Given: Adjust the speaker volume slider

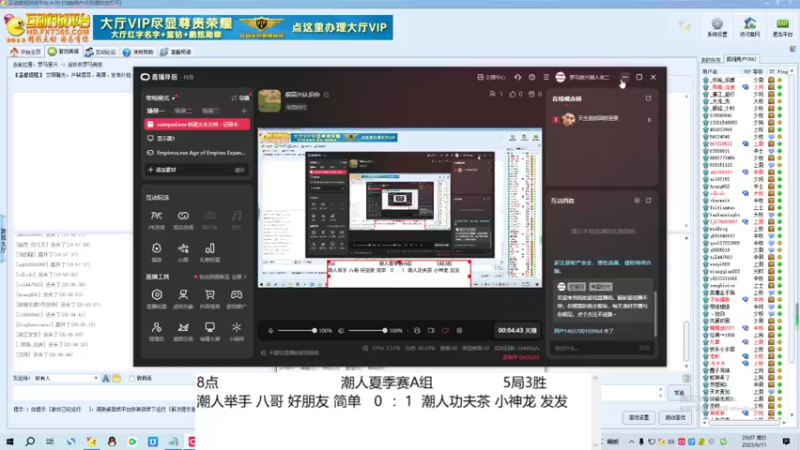Looking at the screenshot, I should pyautogui.click(x=366, y=331).
